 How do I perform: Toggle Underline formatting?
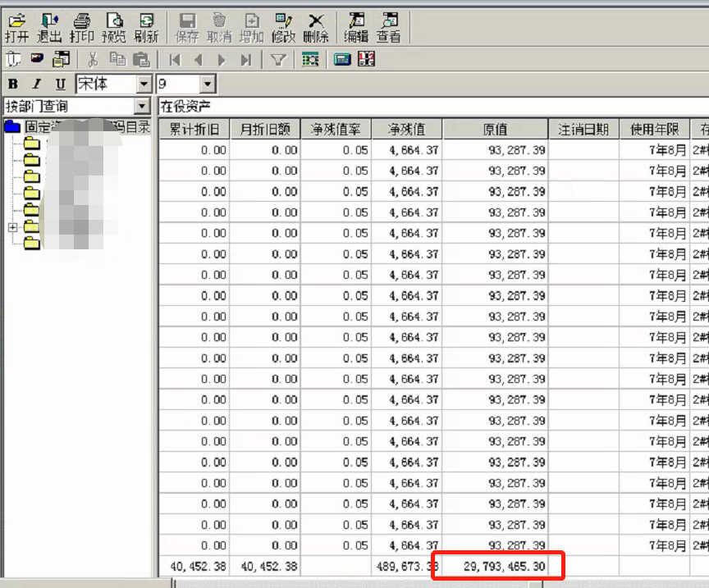(61, 84)
